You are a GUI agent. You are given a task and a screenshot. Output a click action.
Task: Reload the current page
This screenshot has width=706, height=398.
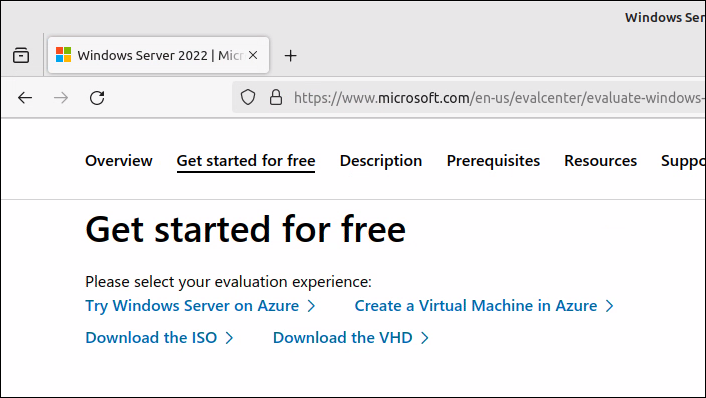(97, 98)
